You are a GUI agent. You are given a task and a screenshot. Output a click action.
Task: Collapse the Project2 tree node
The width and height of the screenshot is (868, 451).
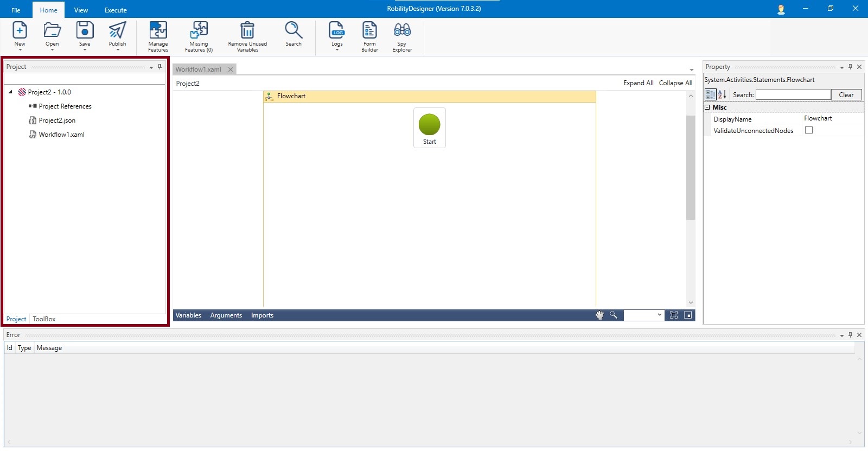point(10,92)
